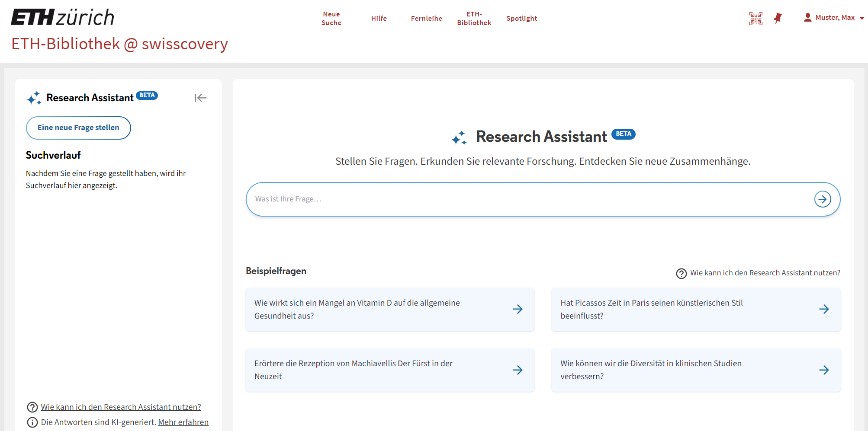
Task: Open the QR code icon in header
Action: (x=756, y=18)
